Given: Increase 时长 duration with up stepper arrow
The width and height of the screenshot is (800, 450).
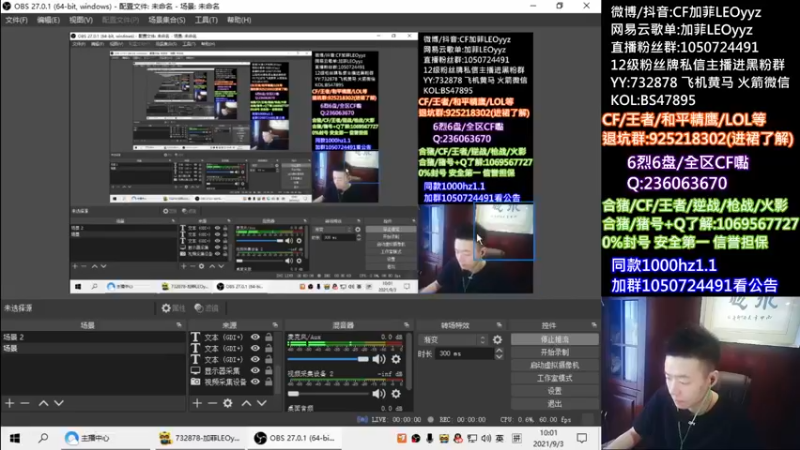Looking at the screenshot, I should (499, 350).
